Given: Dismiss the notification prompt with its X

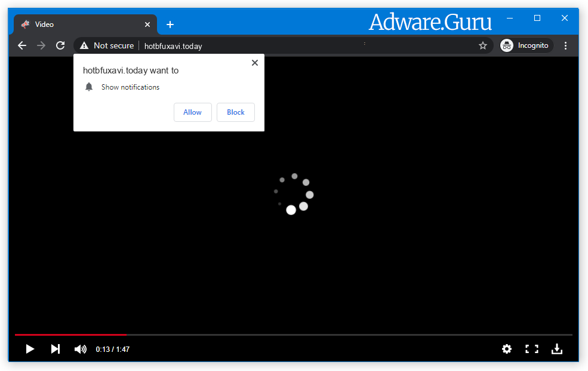Looking at the screenshot, I should click(x=254, y=62).
